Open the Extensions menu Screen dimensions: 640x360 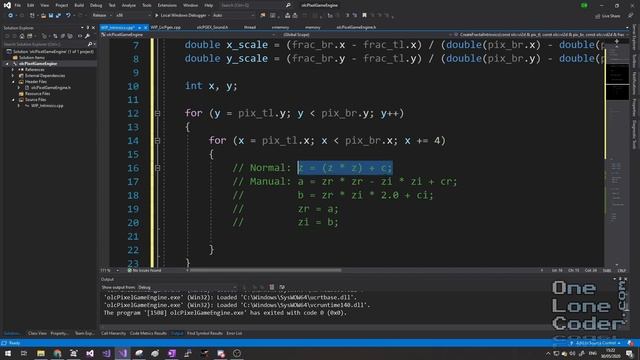(x=167, y=5)
